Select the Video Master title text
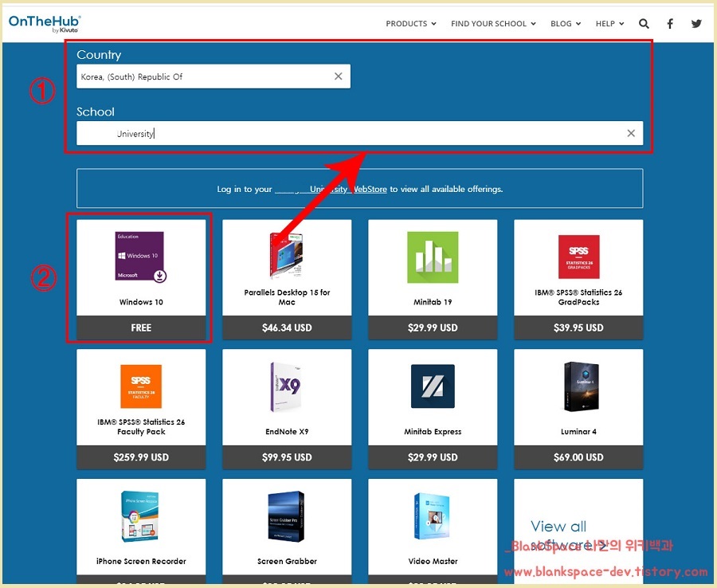717x588 pixels. (433, 561)
